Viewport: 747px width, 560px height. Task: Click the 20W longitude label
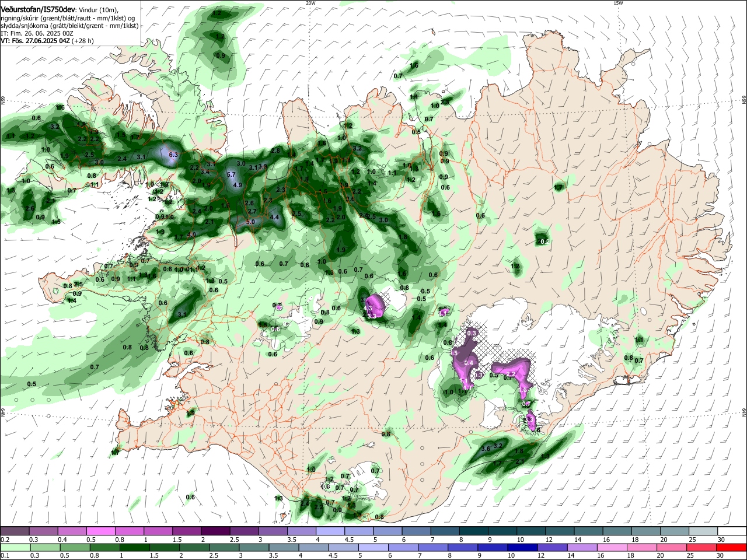tap(310, 3)
